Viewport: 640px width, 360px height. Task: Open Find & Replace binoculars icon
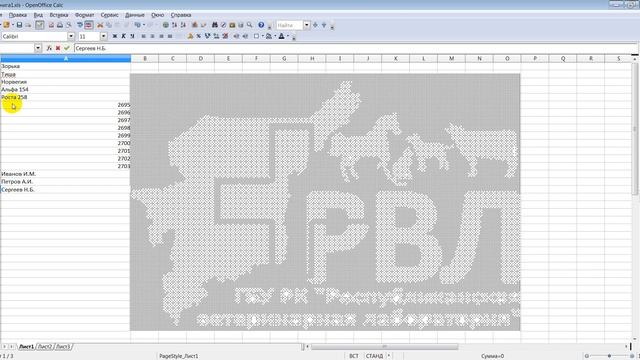[x=215, y=25]
